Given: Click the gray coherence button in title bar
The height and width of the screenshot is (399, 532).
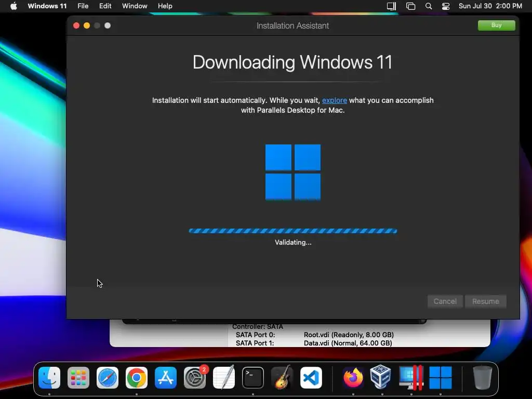Looking at the screenshot, I should (108, 25).
